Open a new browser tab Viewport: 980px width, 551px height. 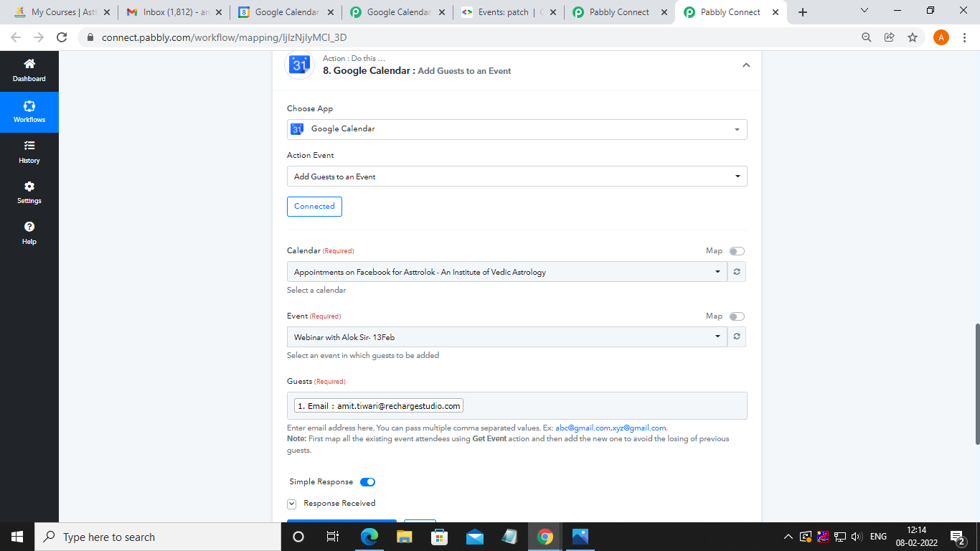click(803, 12)
